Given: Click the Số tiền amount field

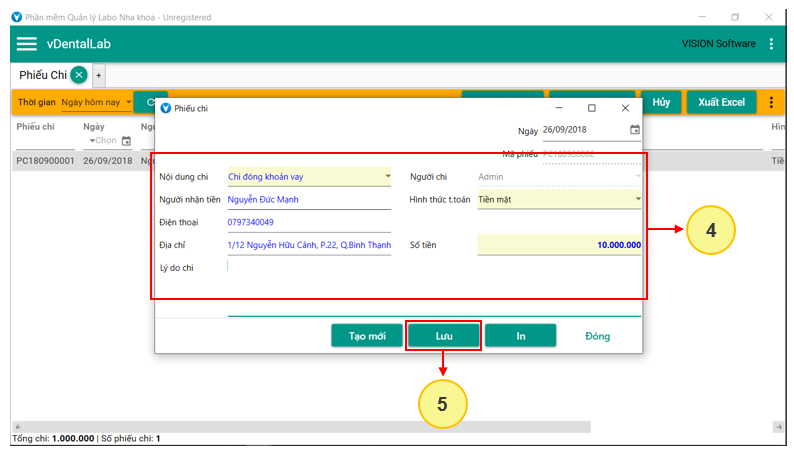Looking at the screenshot, I should pyautogui.click(x=559, y=244).
